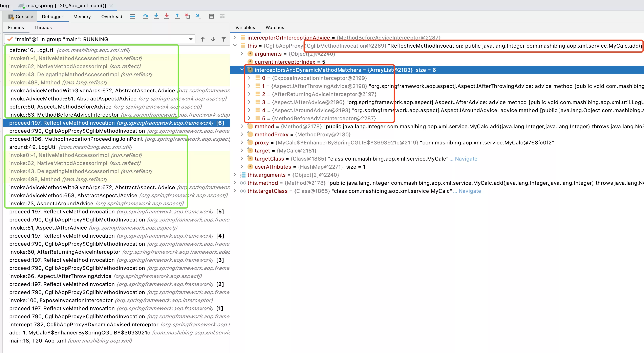This screenshot has width=644, height=353.
Task: Select frame proceed:197 ReflectiveMethodInvocation [5]
Action: [x=116, y=212]
